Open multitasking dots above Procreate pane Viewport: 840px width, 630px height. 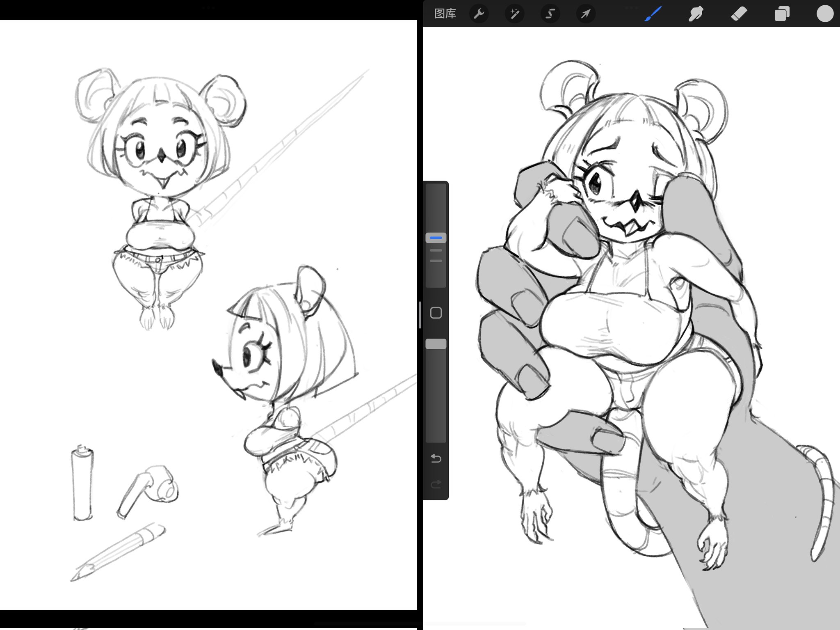[632, 7]
